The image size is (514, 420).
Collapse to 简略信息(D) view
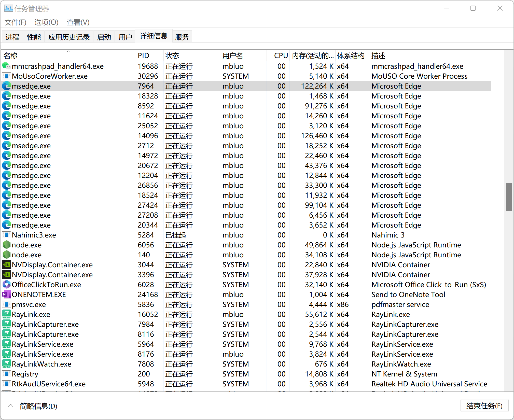[x=33, y=406]
